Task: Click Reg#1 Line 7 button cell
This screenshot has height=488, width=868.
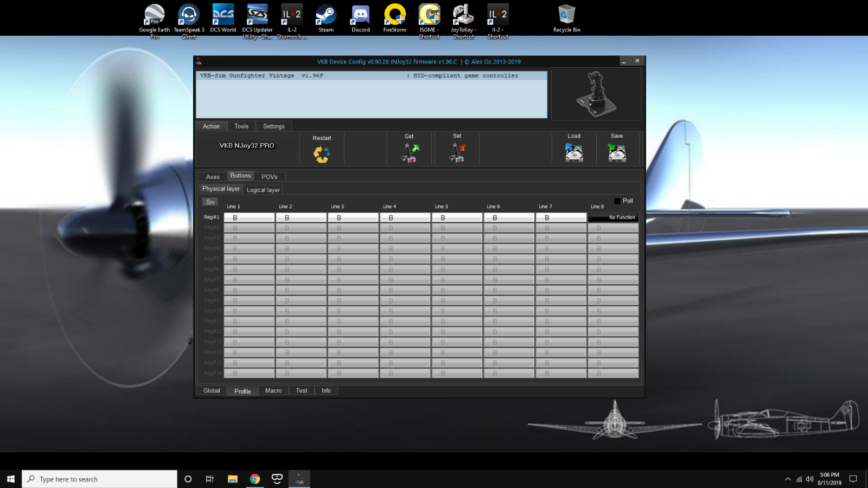Action: pyautogui.click(x=561, y=217)
